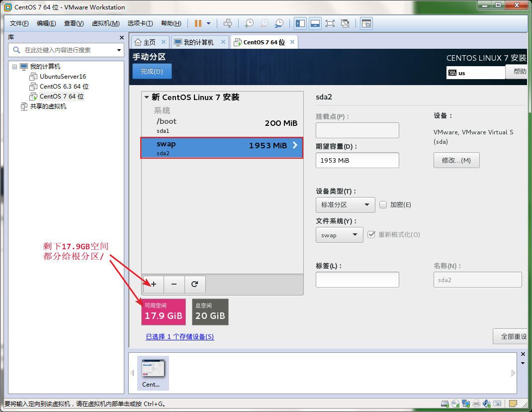
Task: Open the 帮助(H) menu
Action: [171, 23]
